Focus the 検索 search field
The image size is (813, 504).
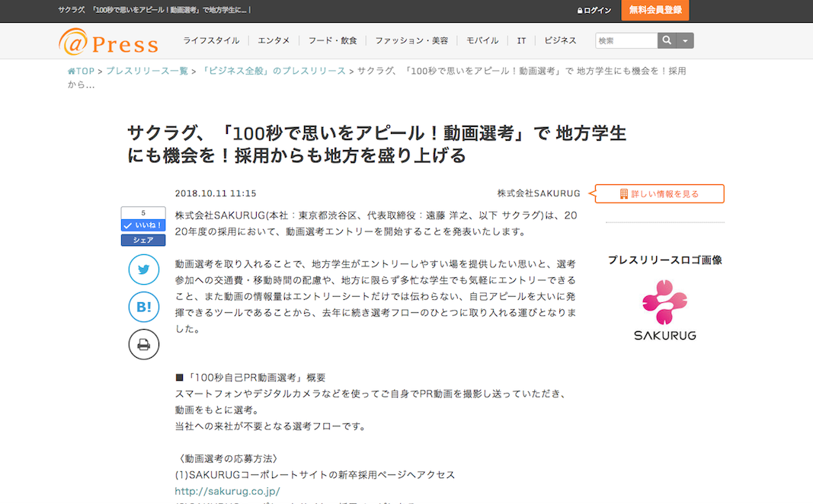point(626,40)
